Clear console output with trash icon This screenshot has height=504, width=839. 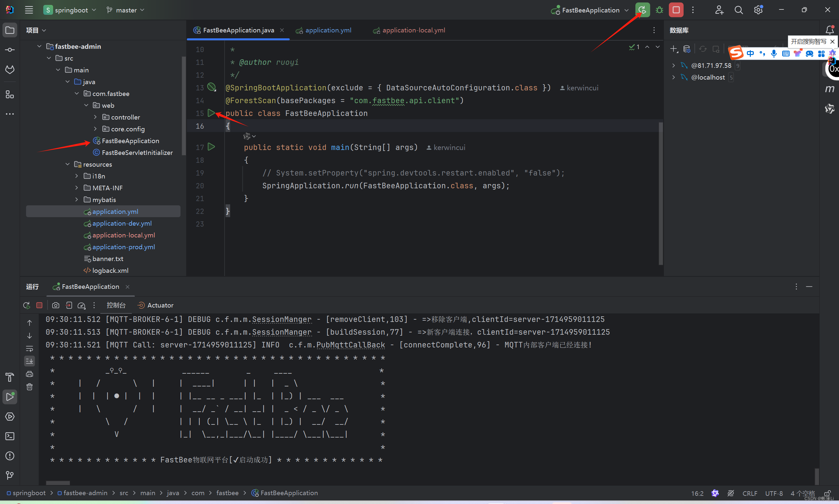[30, 387]
